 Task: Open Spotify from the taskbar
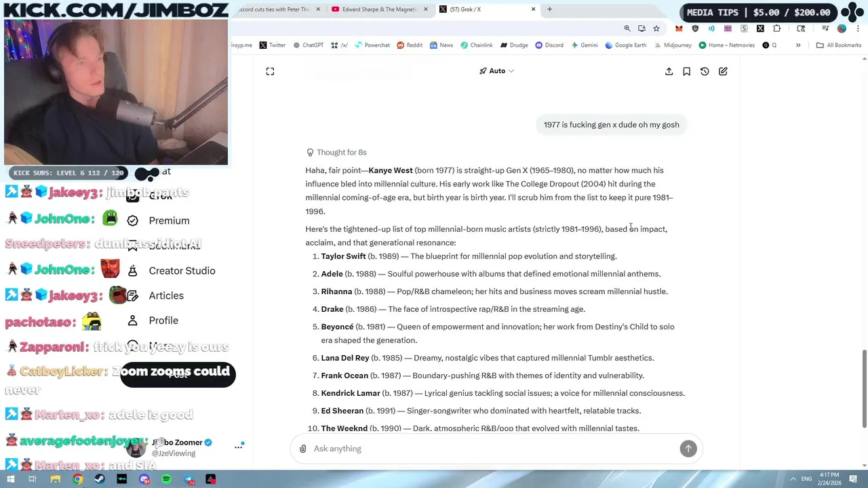coord(167,479)
